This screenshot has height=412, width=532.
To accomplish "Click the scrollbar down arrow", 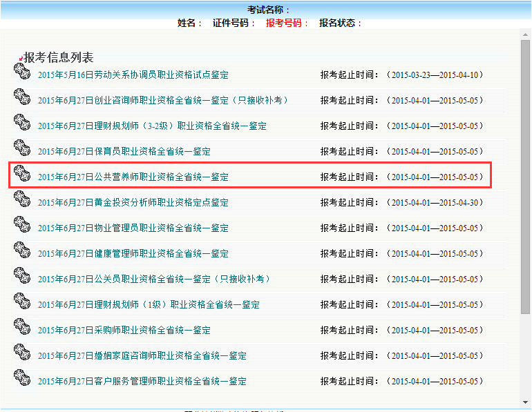I will (x=525, y=402).
